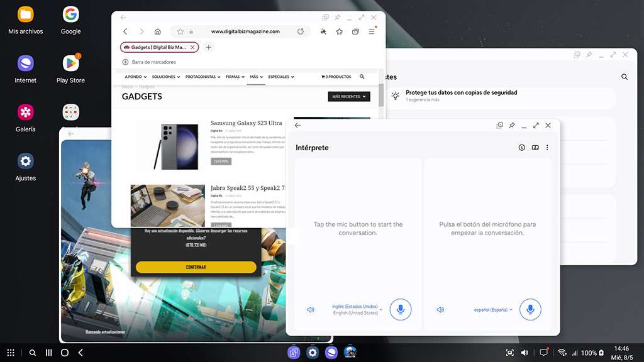Screen dimensions: 644x362
Task: Toggle English side speaker output
Action: 311,309
